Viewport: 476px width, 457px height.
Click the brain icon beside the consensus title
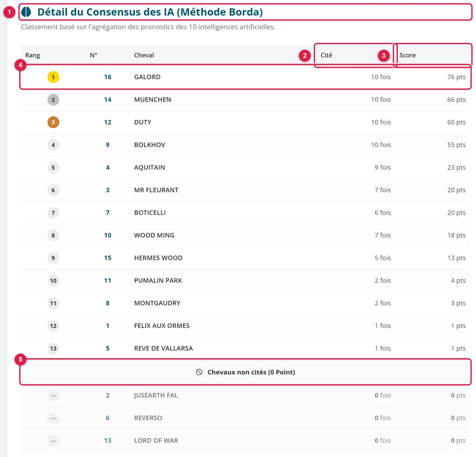pyautogui.click(x=26, y=12)
